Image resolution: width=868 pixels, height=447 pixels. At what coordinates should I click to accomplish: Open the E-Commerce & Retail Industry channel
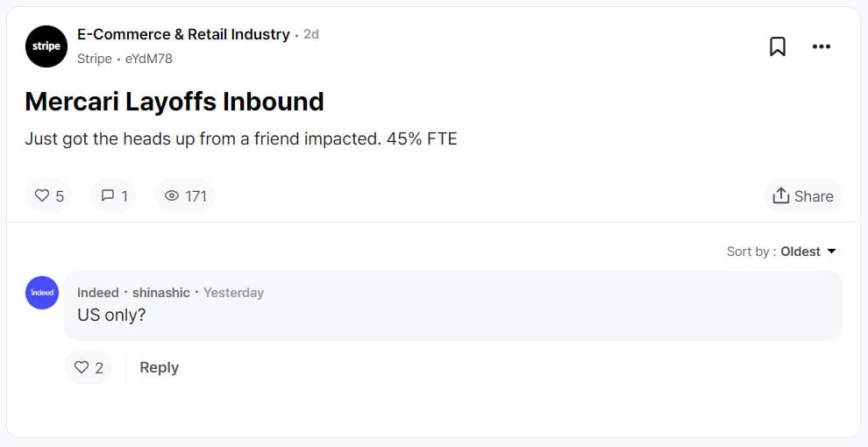point(183,34)
